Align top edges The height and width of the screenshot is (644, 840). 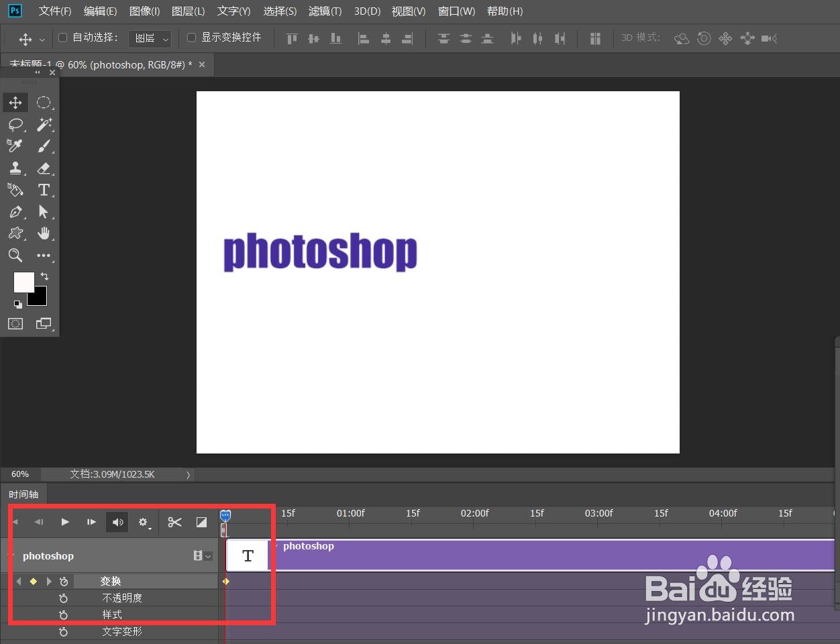click(292, 39)
